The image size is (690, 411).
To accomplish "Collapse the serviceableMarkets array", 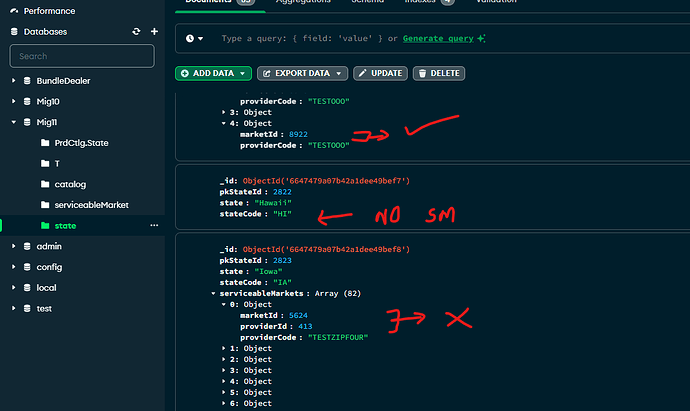I will pos(213,293).
